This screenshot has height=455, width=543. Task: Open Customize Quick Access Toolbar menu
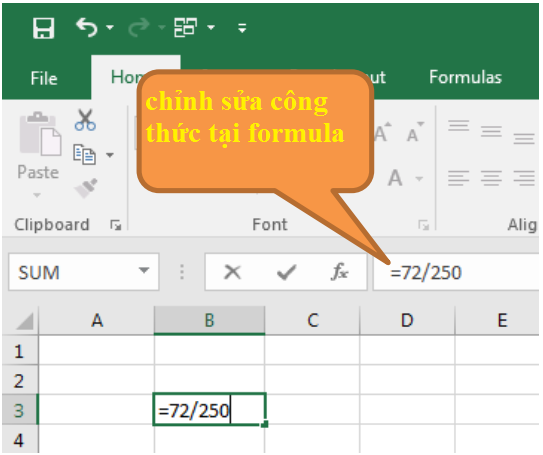coord(242,28)
